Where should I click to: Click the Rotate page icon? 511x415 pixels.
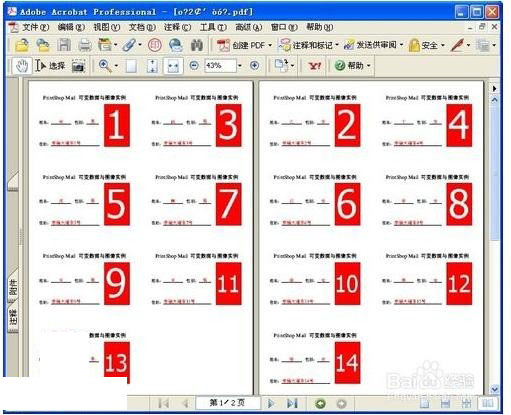pos(281,65)
